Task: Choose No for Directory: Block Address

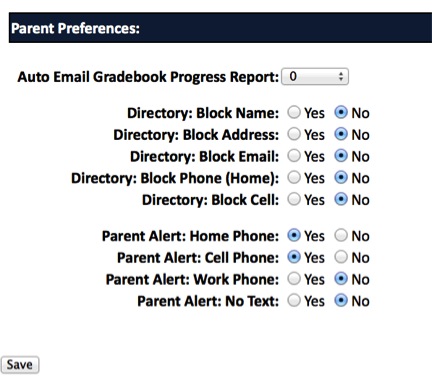Action: point(341,134)
